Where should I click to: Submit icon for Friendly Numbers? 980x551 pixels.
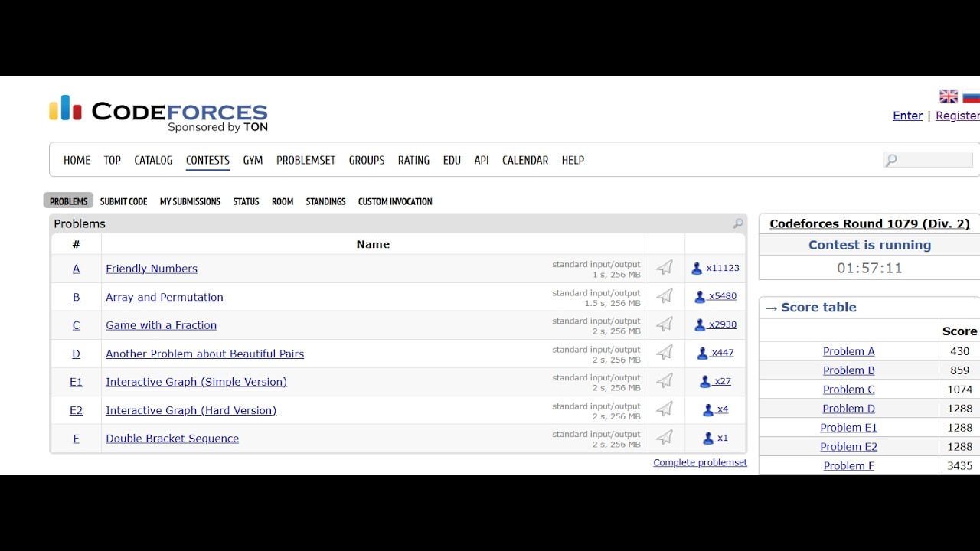click(665, 268)
